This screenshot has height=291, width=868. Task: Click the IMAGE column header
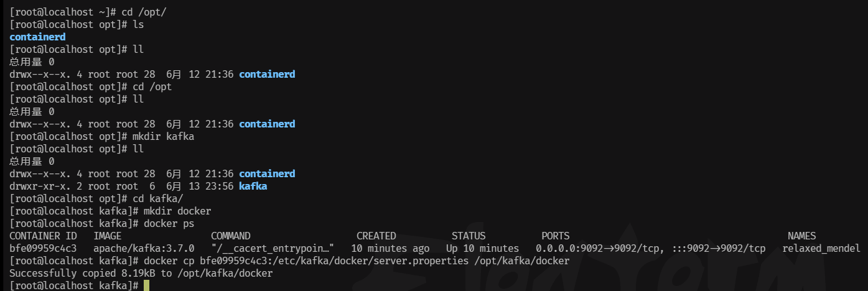108,236
